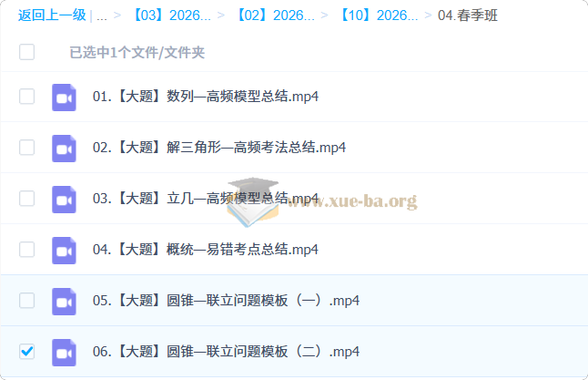
Task: Click video icon for 03 立几 file
Action: coord(63,199)
